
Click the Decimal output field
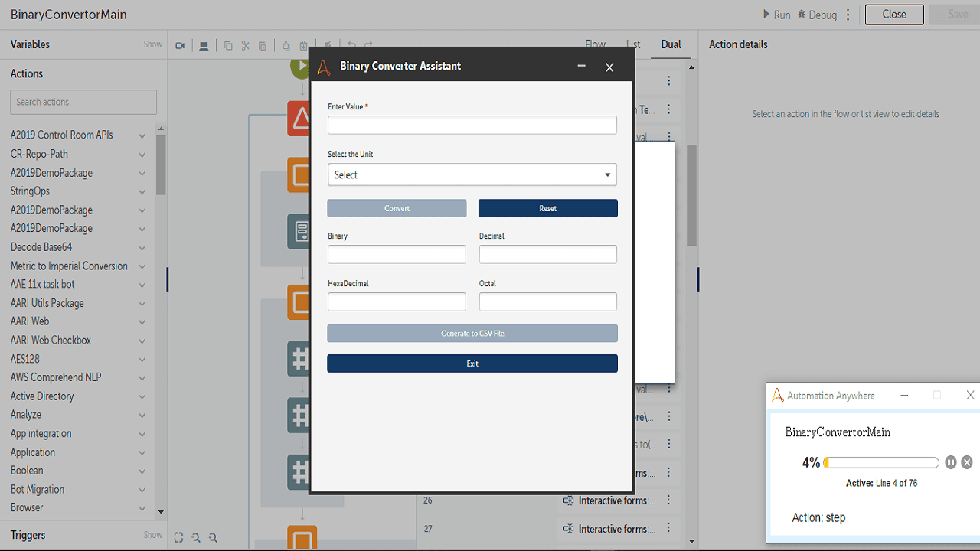tap(548, 254)
